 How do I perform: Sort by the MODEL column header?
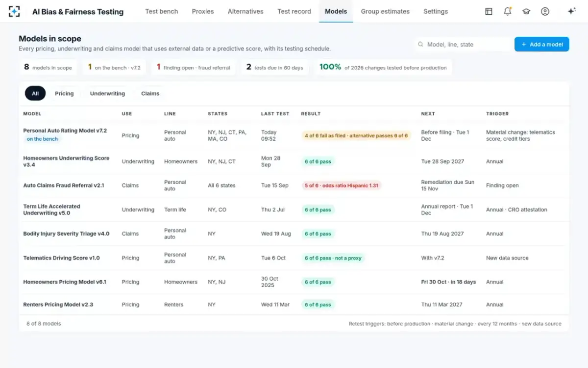[32, 113]
